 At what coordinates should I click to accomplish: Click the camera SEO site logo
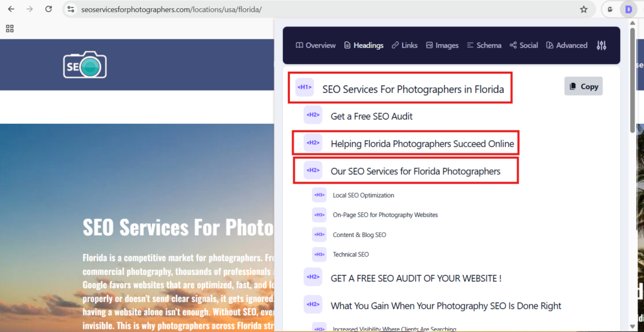(x=85, y=65)
